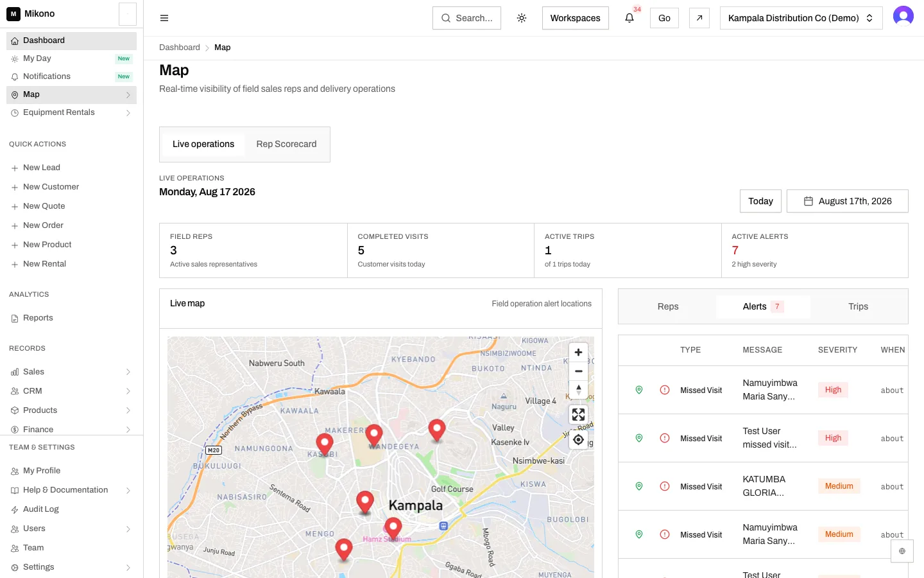Select the Alerts tab
The image size is (924, 578).
pyautogui.click(x=763, y=307)
